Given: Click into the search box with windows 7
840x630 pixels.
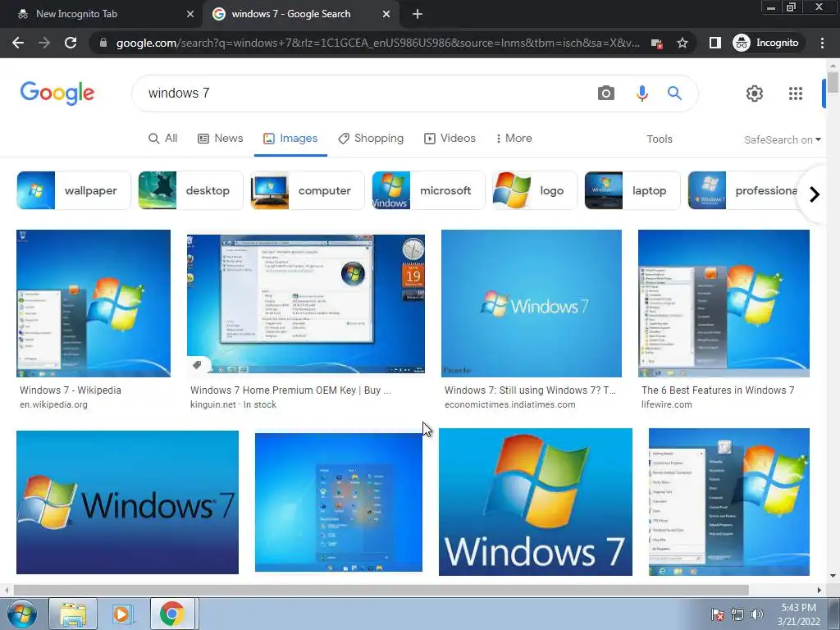Looking at the screenshot, I should click(364, 94).
